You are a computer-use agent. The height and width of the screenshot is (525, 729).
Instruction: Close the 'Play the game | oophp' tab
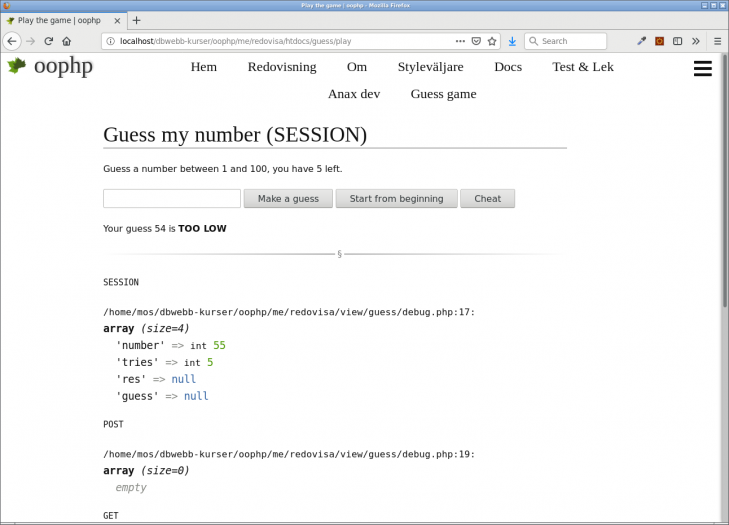pyautogui.click(x=117, y=20)
